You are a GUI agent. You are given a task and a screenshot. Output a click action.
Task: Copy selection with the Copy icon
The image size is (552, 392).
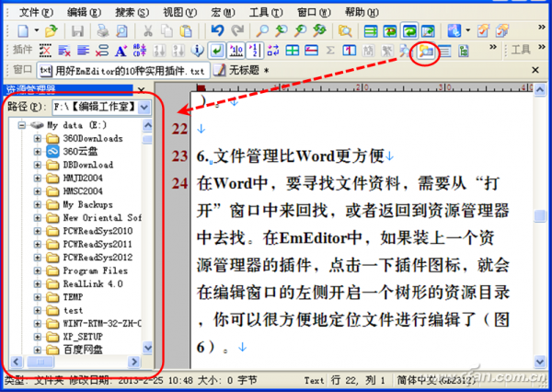tap(167, 31)
